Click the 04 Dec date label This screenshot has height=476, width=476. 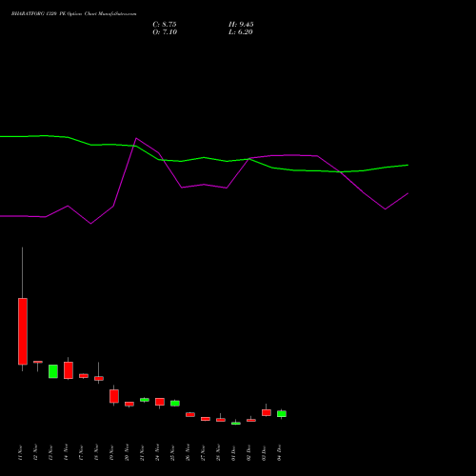[x=279, y=453]
